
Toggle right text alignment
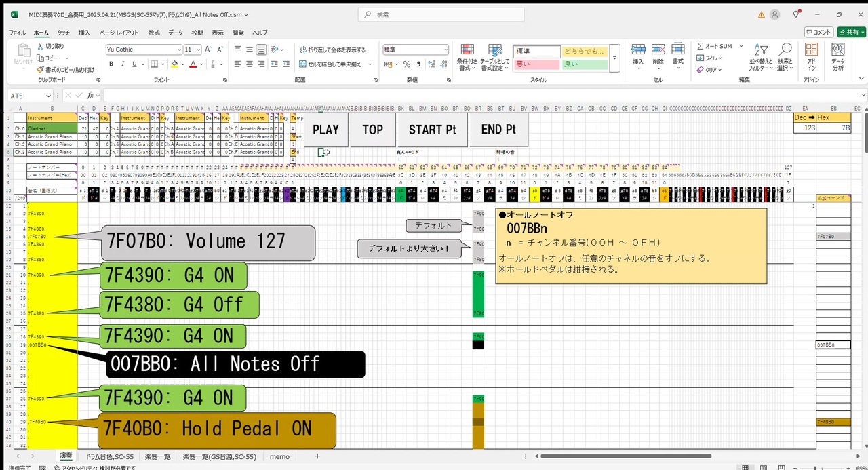click(261, 64)
